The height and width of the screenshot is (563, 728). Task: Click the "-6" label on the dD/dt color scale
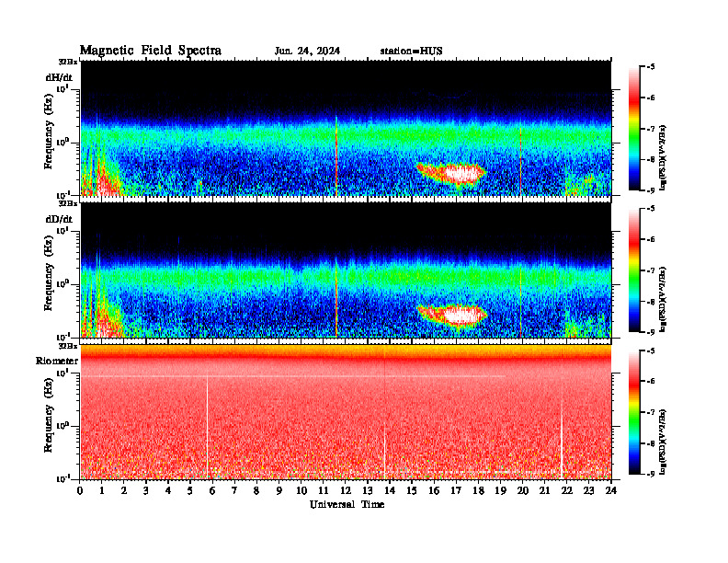[651, 240]
